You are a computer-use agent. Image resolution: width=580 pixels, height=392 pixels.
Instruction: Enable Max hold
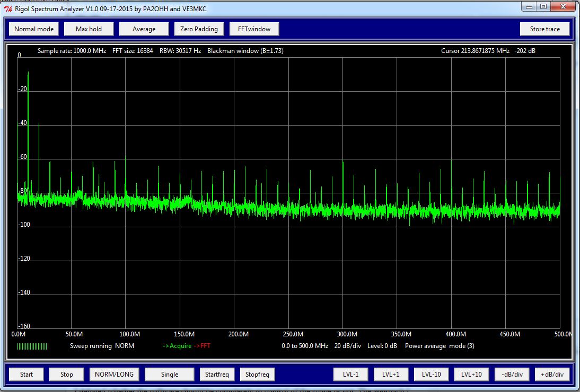click(x=89, y=29)
